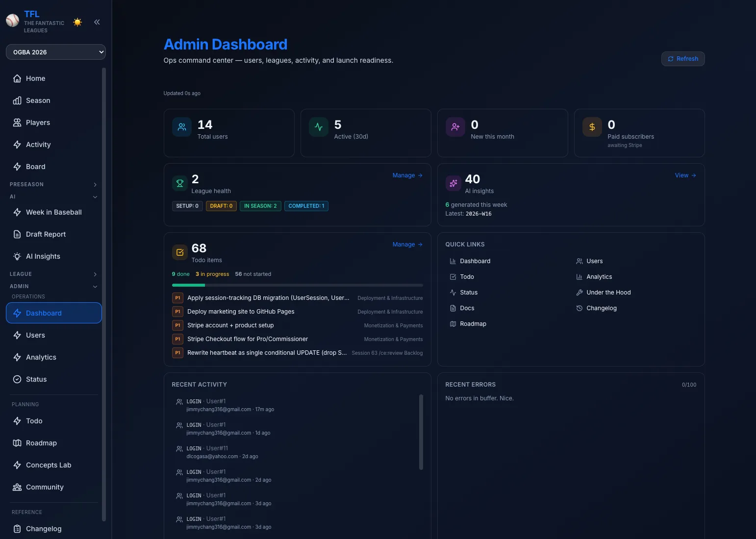The image size is (756, 539).
Task: Click the Todo items progress bar
Action: 297,285
